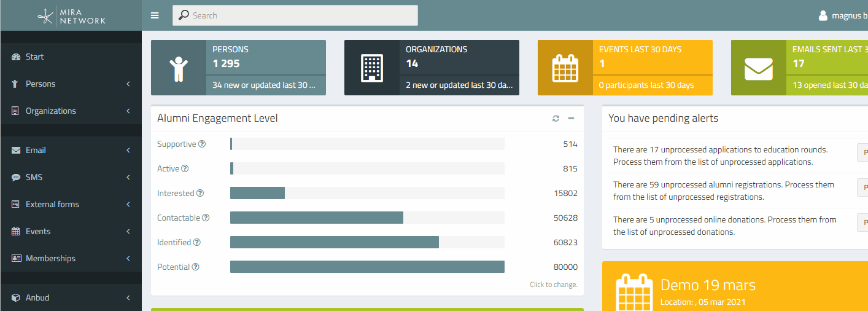Click the refresh icon in Alumni Engagement panel
Screen dimensions: 868x311
[x=556, y=119]
